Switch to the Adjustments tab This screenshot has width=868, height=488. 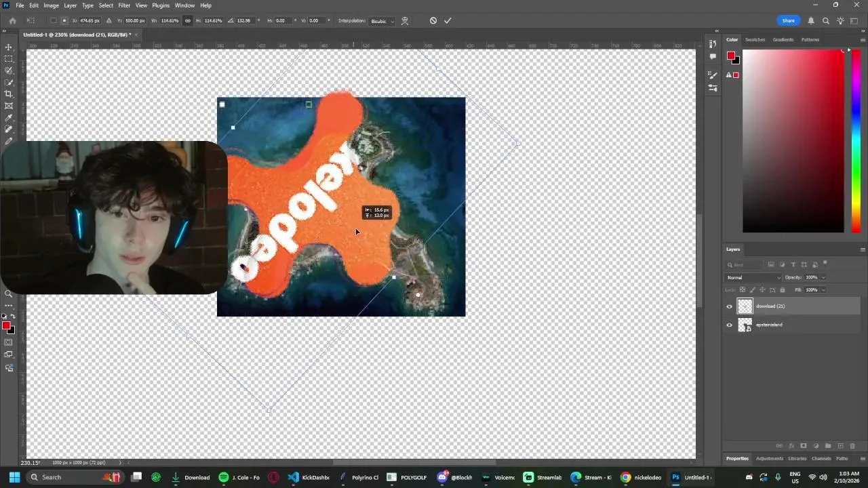[769, 458]
